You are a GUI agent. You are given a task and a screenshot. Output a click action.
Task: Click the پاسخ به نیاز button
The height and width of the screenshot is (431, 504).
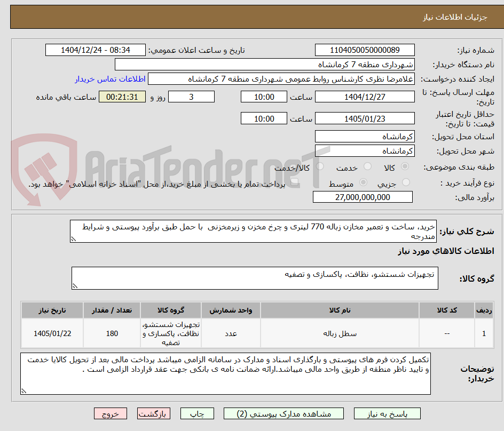387,413
